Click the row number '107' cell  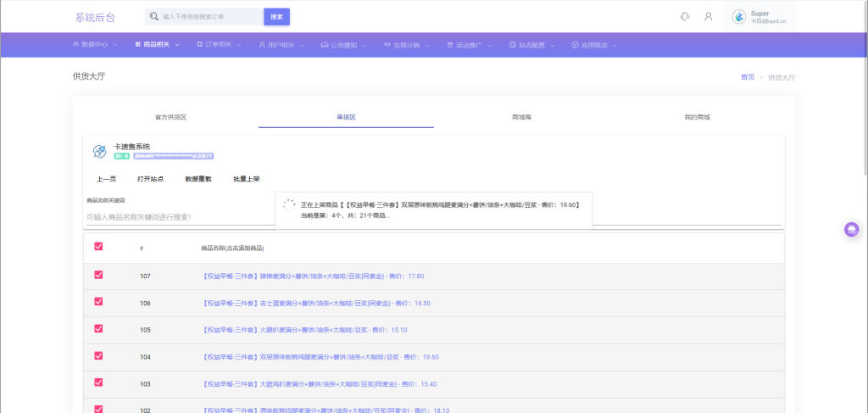pos(145,276)
